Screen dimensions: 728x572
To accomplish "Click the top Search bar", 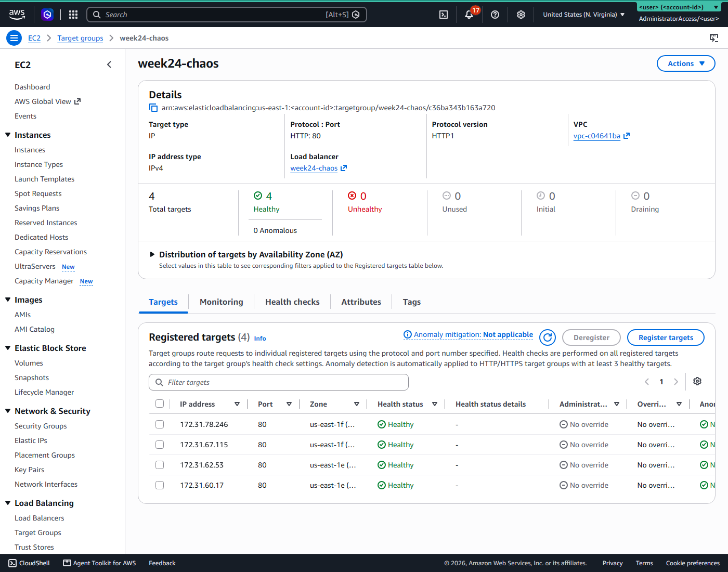I will pyautogui.click(x=227, y=15).
